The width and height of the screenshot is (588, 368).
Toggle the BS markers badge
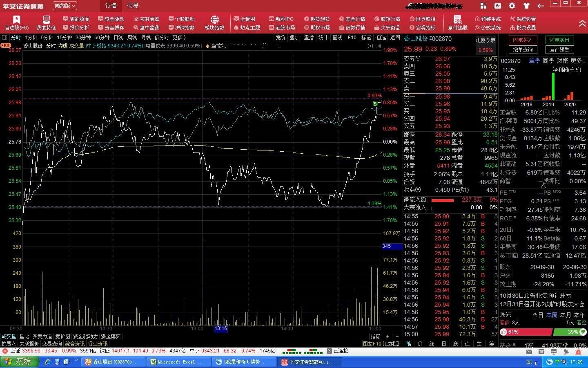tap(6, 45)
